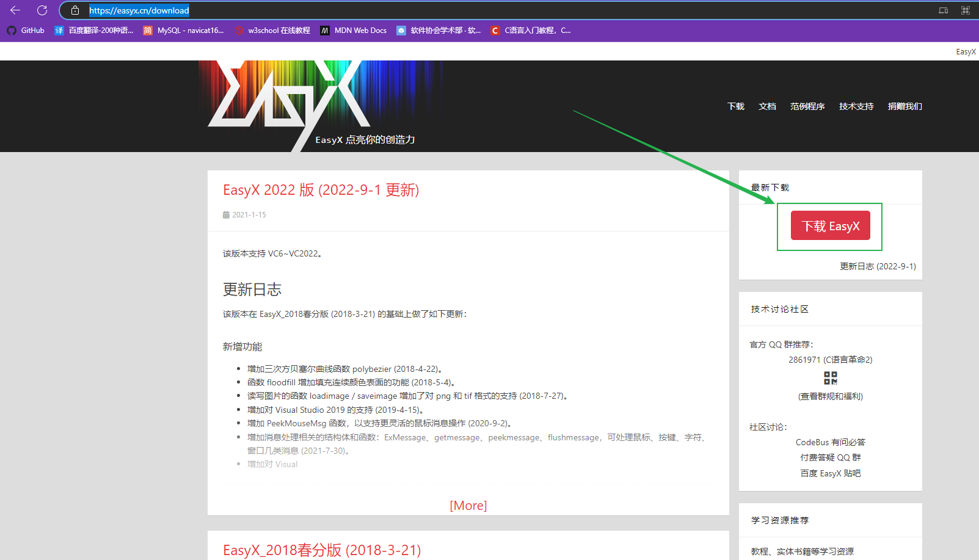Open EasyX_2018春分版 article title

322,550
